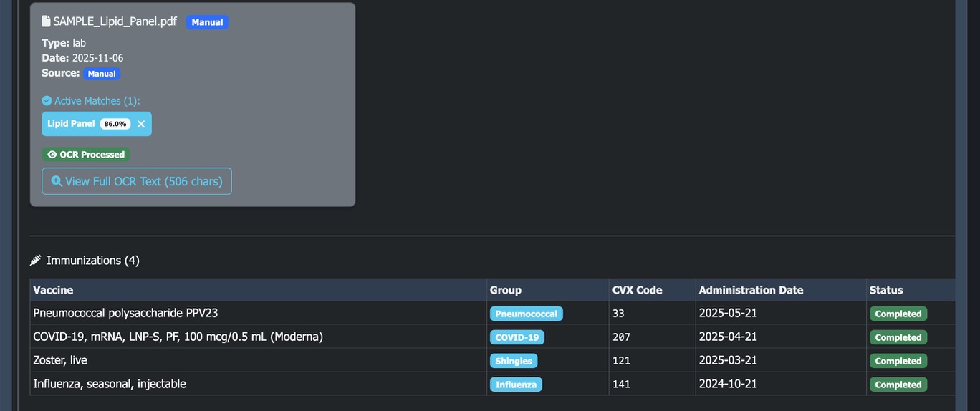
Task: Select the Shingles group tag
Action: pos(514,361)
